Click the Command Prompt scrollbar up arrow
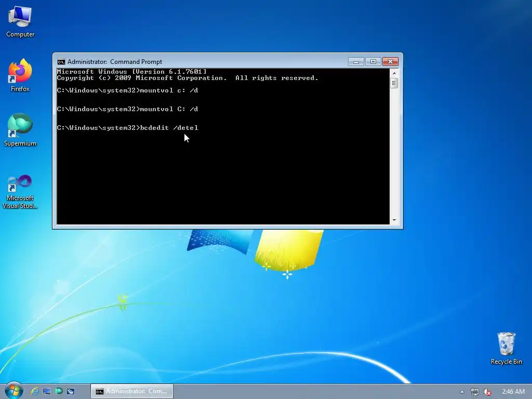532x399 pixels. pos(394,73)
